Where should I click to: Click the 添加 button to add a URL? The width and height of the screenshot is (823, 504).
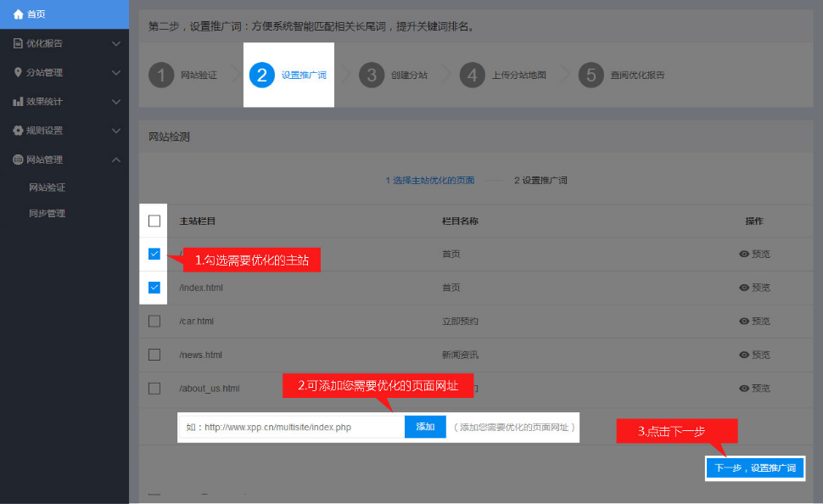coord(424,426)
